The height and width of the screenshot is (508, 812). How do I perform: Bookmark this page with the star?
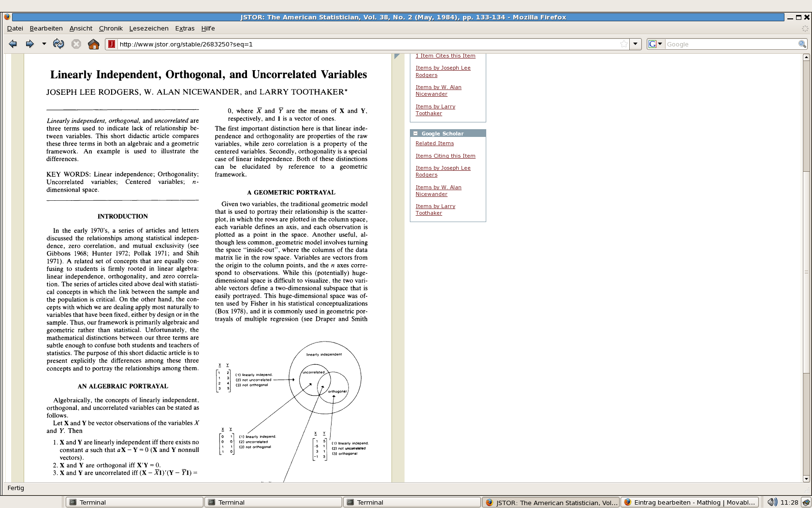[624, 44]
